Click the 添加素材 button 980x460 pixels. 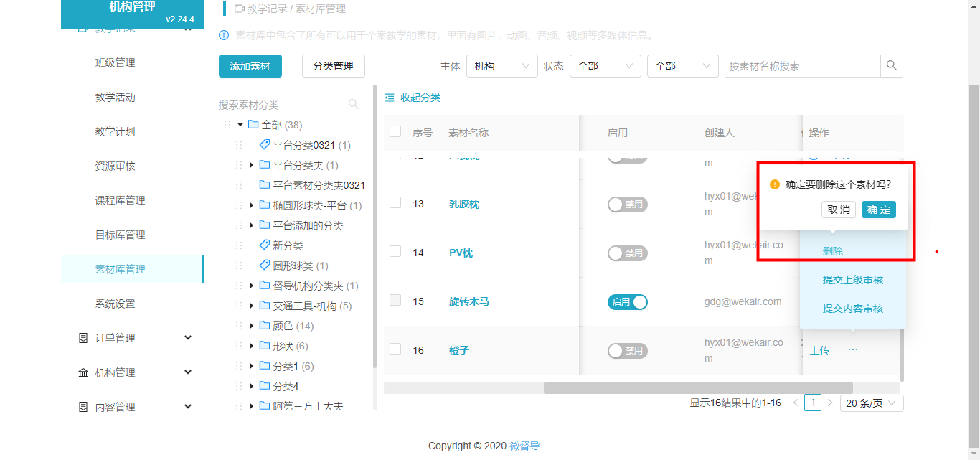[x=250, y=66]
